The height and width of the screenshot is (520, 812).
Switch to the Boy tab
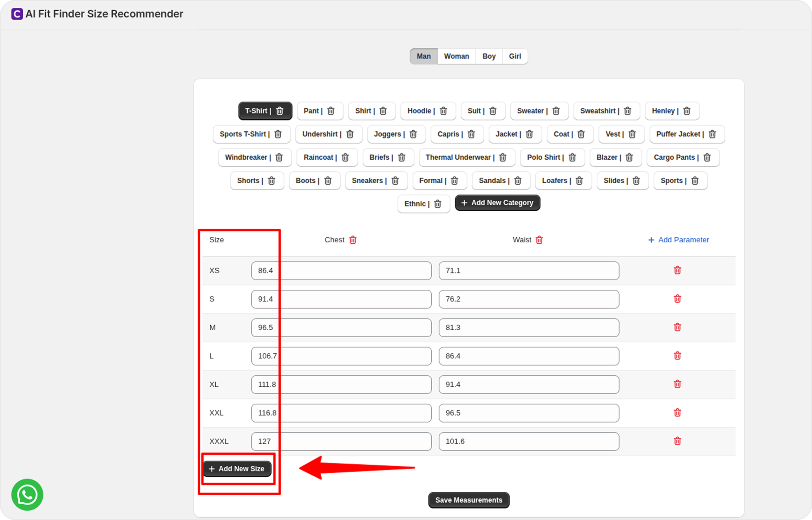pyautogui.click(x=489, y=56)
